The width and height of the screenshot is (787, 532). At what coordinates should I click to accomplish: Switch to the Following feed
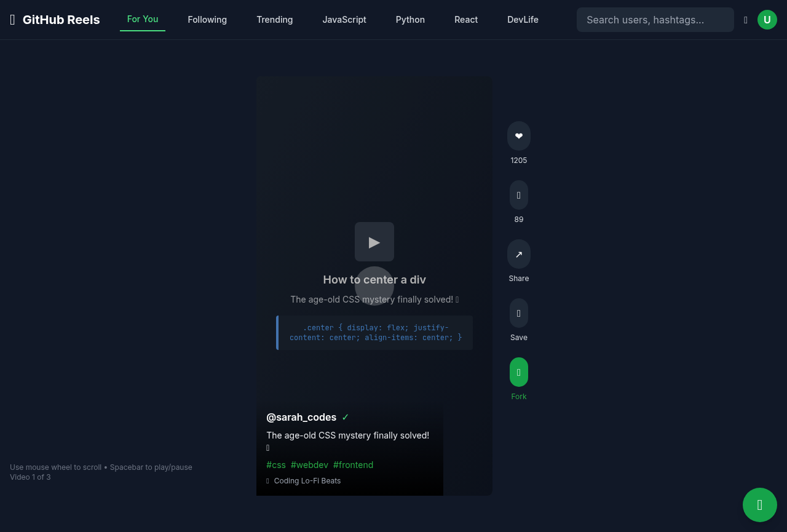pos(207,19)
